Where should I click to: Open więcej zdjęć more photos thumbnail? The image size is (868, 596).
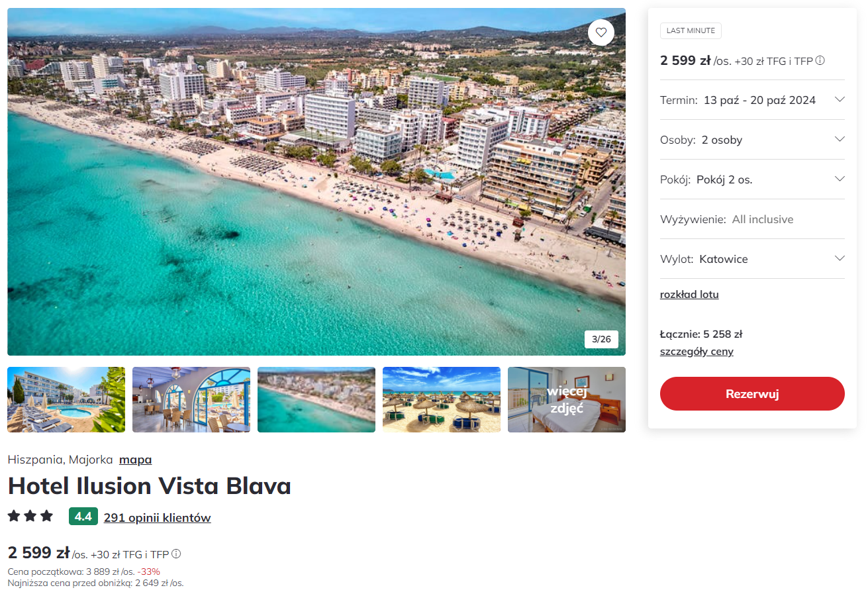coord(567,400)
